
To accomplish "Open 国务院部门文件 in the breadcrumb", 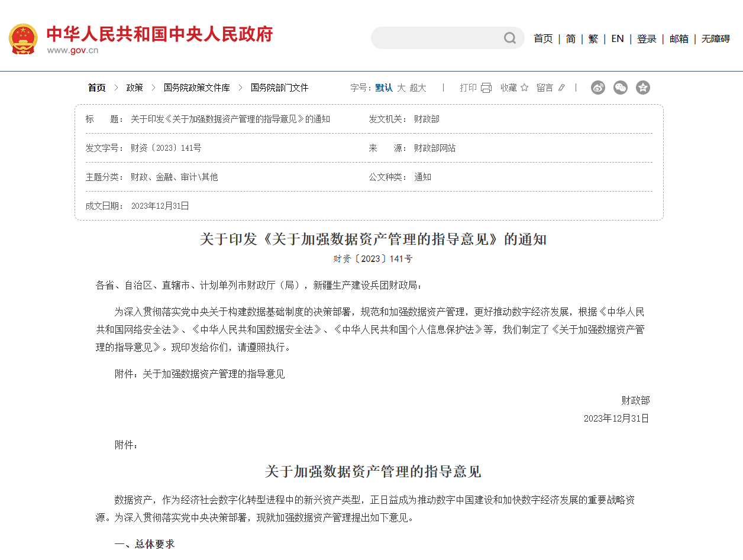I will pos(280,87).
